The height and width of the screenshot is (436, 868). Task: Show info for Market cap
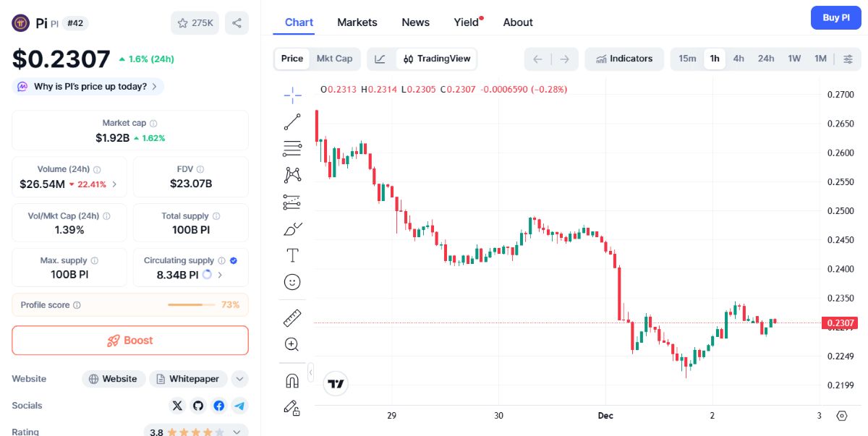point(153,124)
